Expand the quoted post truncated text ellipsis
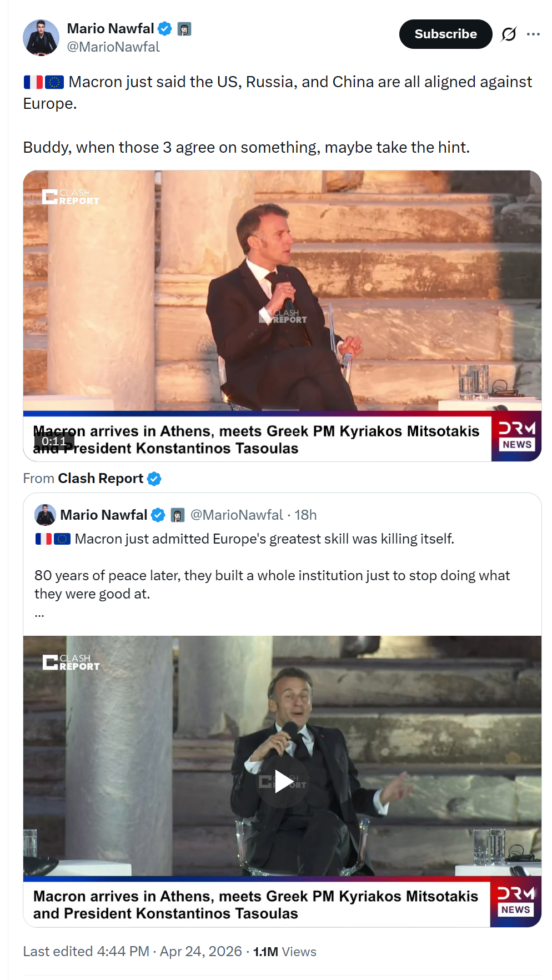 39,614
